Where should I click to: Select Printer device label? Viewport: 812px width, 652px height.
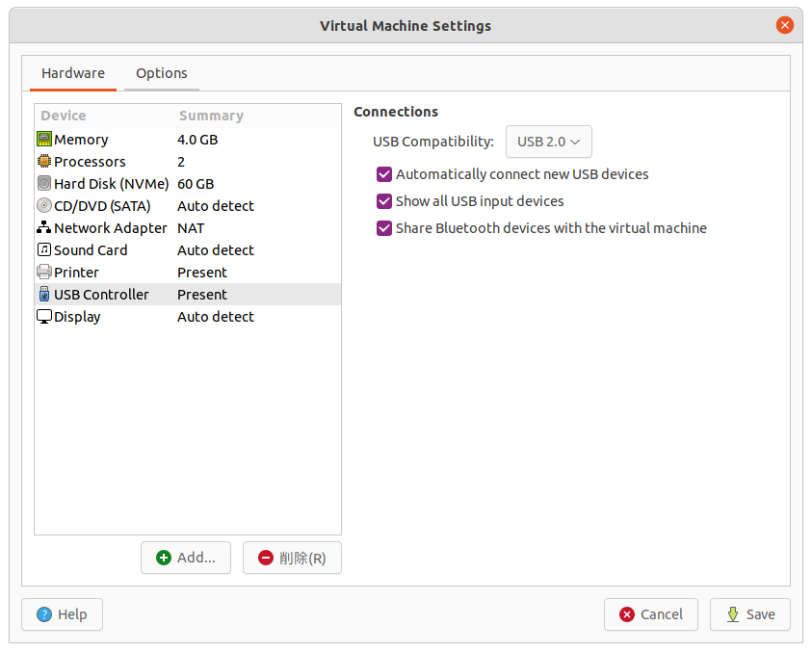pyautogui.click(x=76, y=273)
